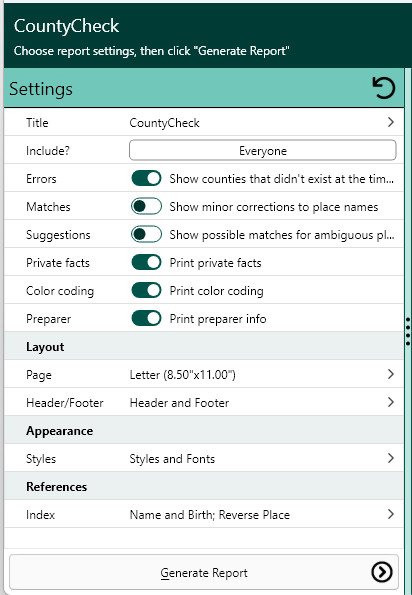This screenshot has width=412, height=595.
Task: Click the Styles row label
Action: tap(41, 459)
